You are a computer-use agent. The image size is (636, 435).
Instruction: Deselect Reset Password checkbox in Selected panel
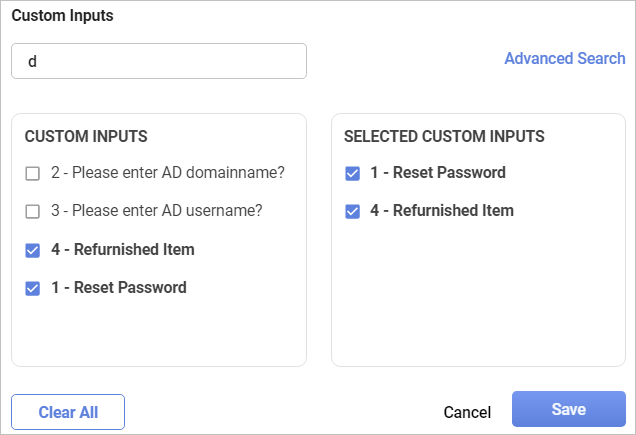pos(352,173)
